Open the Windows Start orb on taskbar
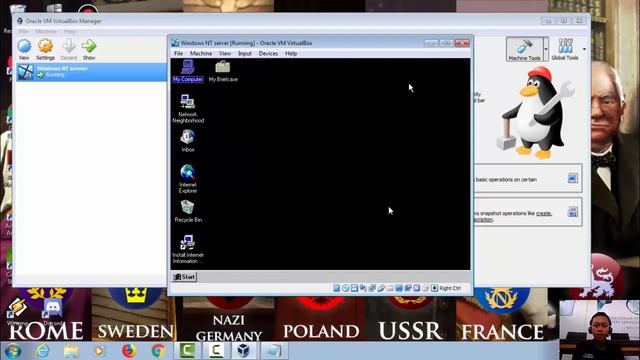 click(13, 351)
